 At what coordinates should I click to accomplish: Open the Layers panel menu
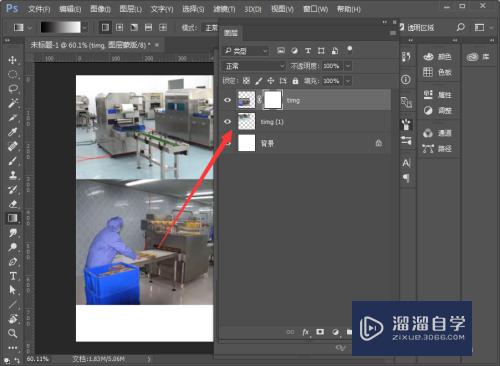point(393,33)
